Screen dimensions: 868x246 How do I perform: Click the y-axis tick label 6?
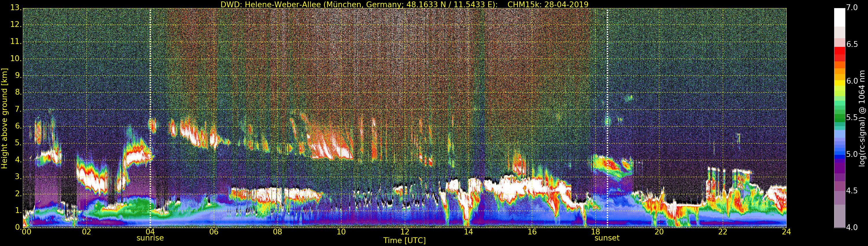click(19, 126)
